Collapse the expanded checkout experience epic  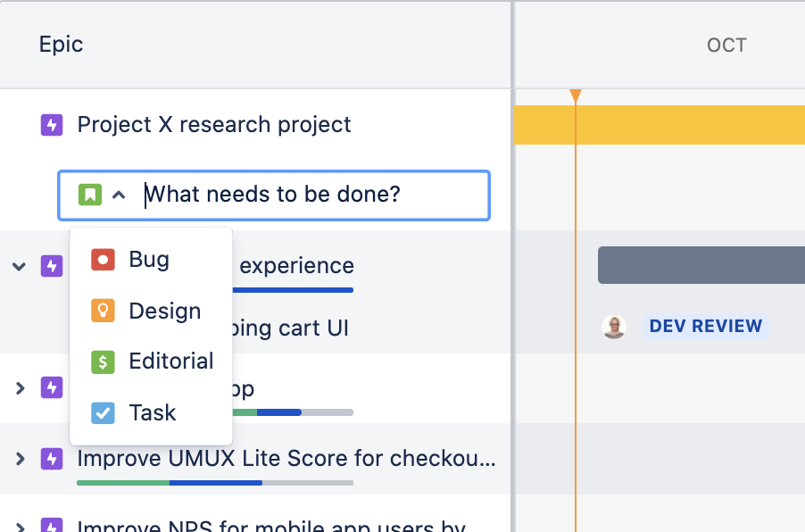click(18, 265)
